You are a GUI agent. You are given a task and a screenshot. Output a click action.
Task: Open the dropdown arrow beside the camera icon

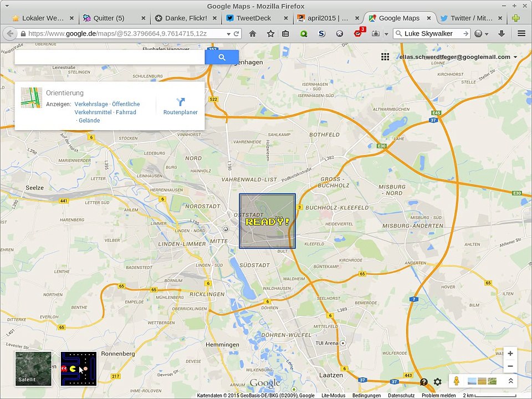click(386, 34)
